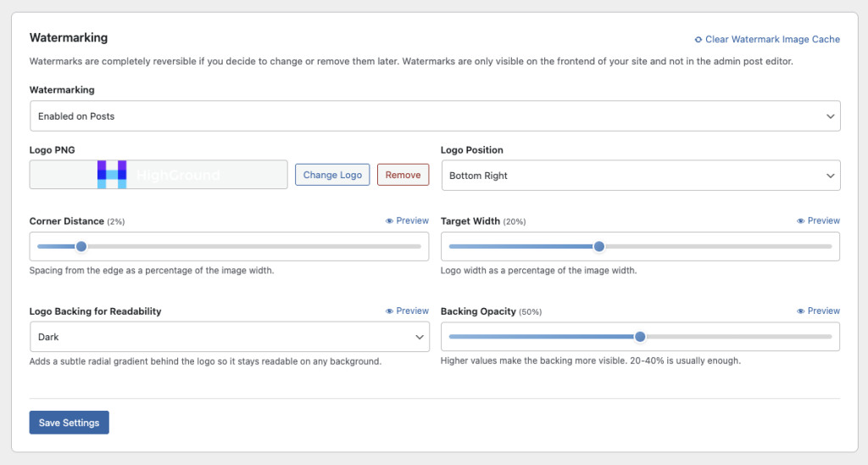Click the chevron arrow on the Bottom Right selector
The height and width of the screenshot is (465, 868).
coord(830,176)
